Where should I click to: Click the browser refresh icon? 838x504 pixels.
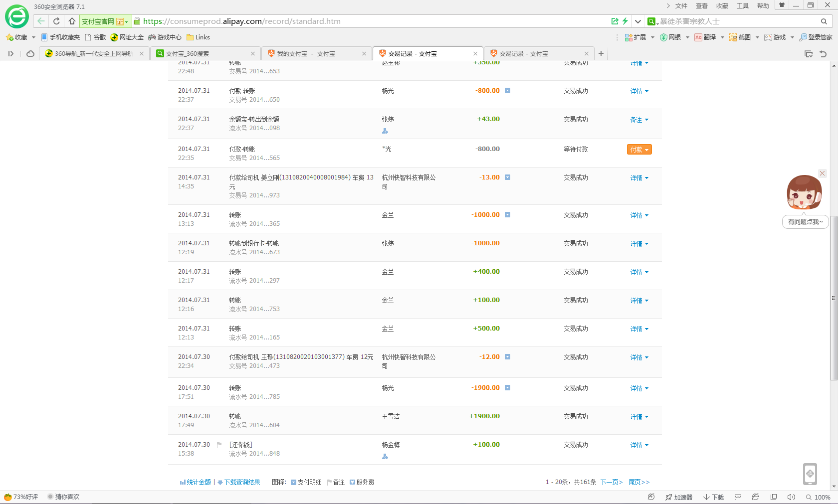pyautogui.click(x=56, y=21)
